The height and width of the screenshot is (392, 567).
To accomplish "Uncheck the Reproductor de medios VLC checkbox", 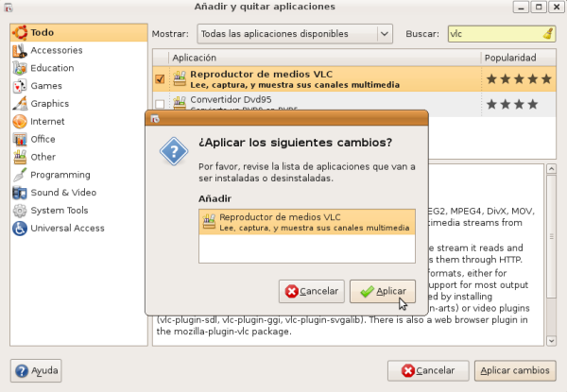I will (x=160, y=79).
